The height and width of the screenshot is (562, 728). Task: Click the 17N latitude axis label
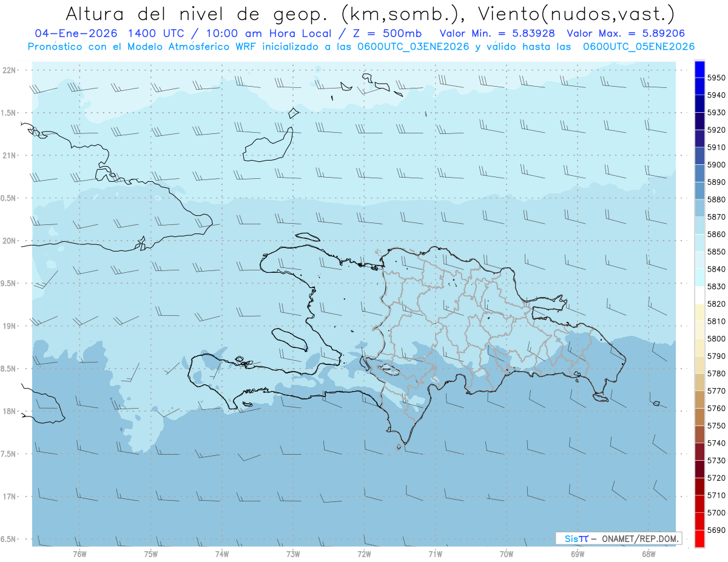(10, 497)
